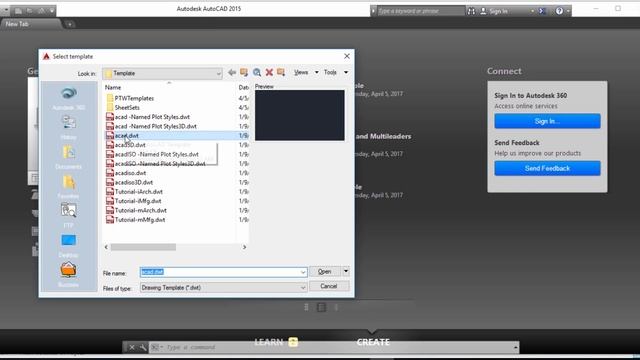Click the Send Feedback button
Screen dimensions: 640x360
tap(547, 169)
